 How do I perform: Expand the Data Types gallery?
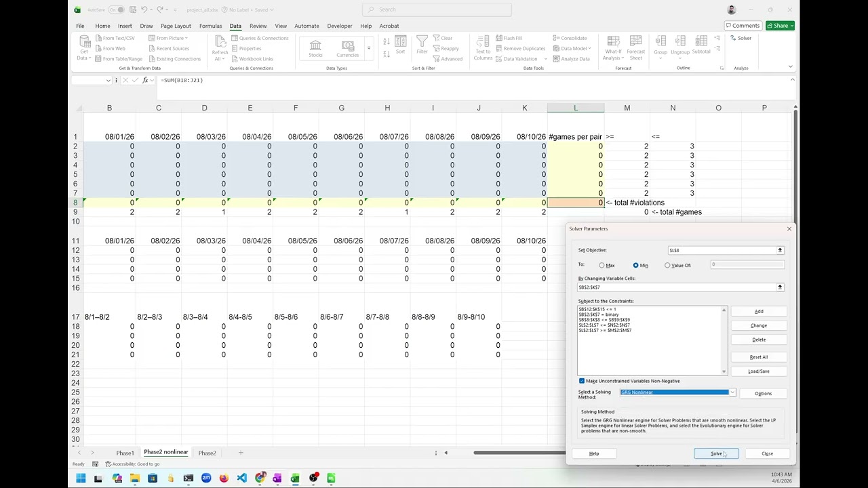tap(368, 48)
